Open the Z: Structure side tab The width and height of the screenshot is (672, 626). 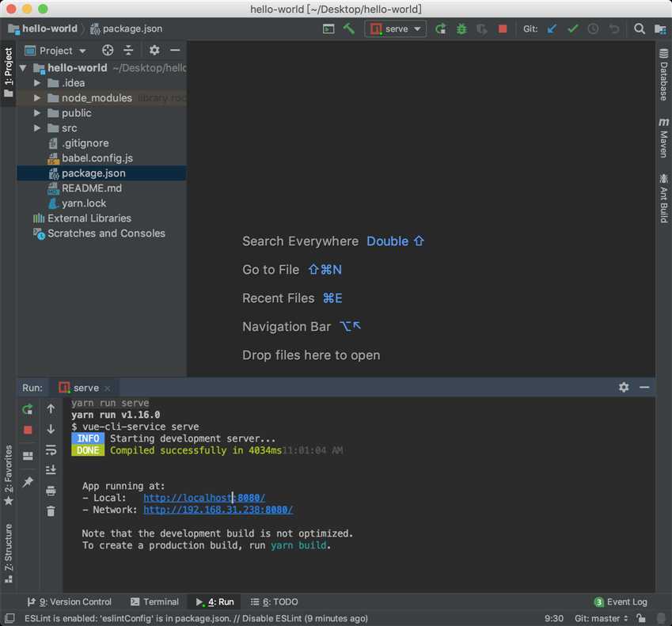click(8, 553)
